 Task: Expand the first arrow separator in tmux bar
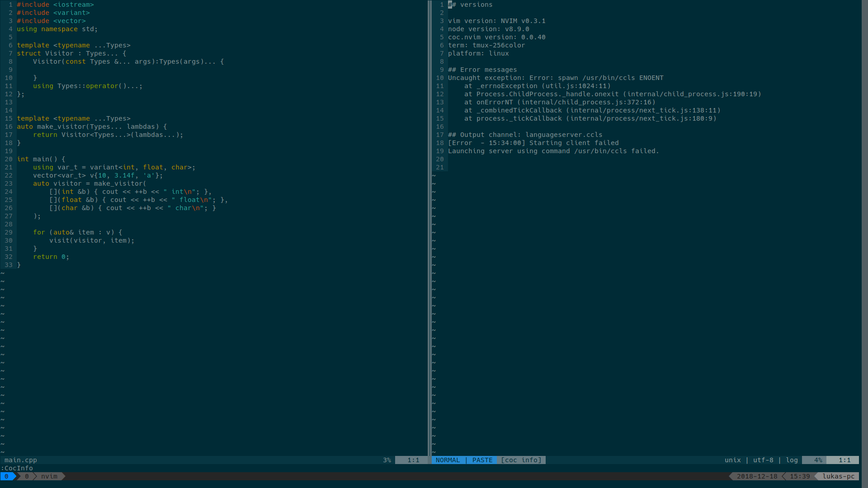[x=15, y=476]
